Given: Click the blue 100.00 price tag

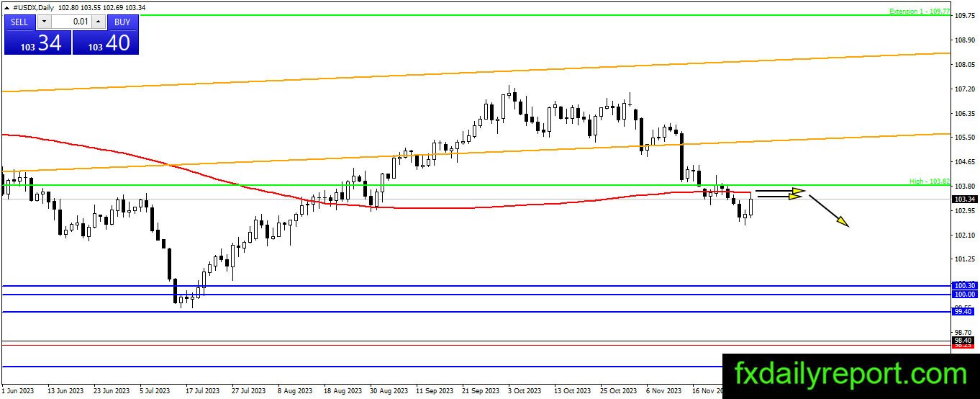Looking at the screenshot, I should 964,295.
